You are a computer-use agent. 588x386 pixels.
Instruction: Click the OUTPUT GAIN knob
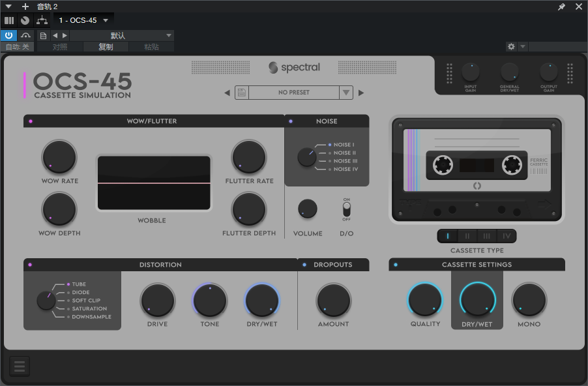pos(549,72)
